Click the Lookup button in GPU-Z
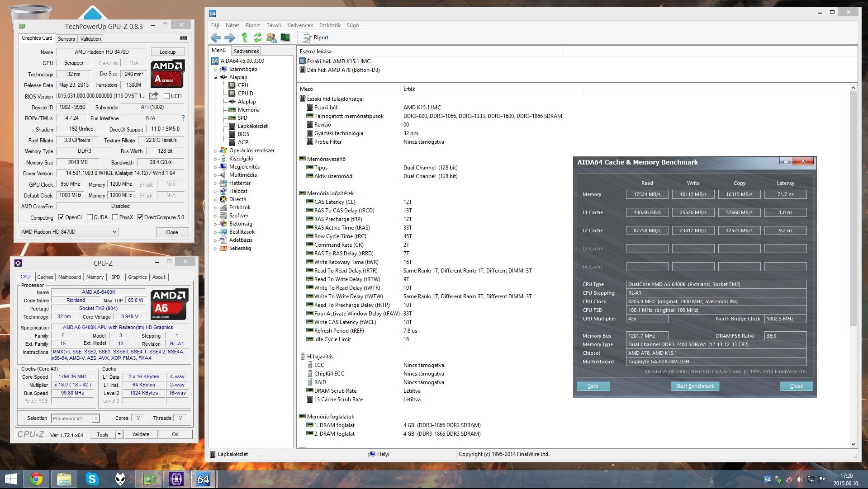Viewport: 868px width, 489px height. tap(167, 52)
